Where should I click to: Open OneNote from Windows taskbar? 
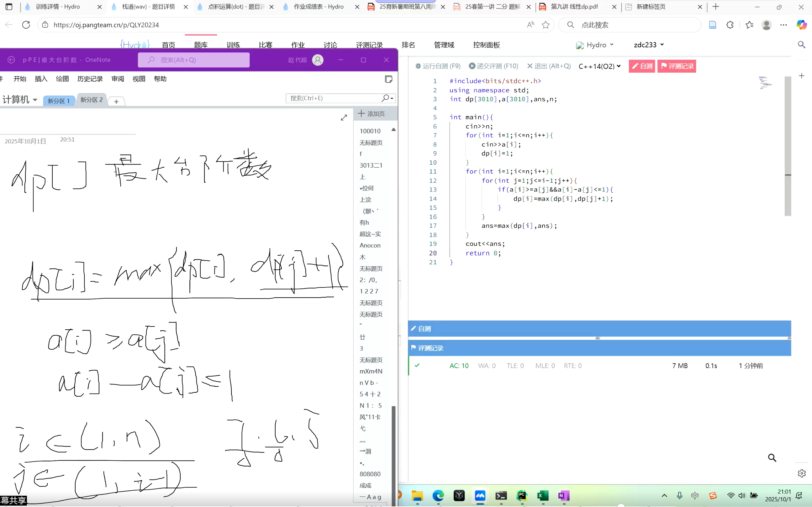(x=564, y=495)
